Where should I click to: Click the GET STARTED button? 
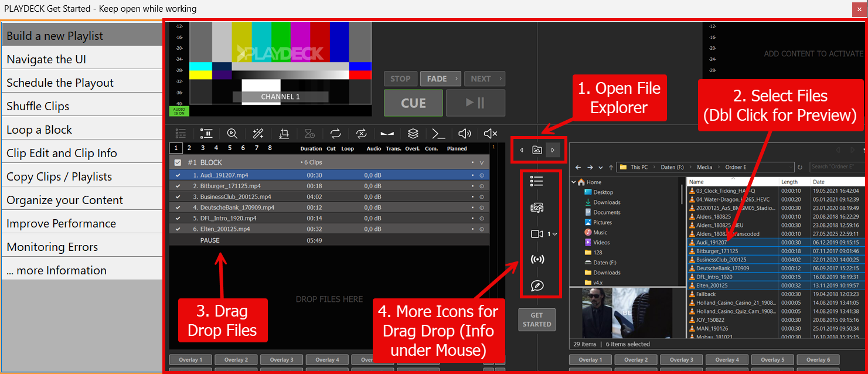pos(537,319)
